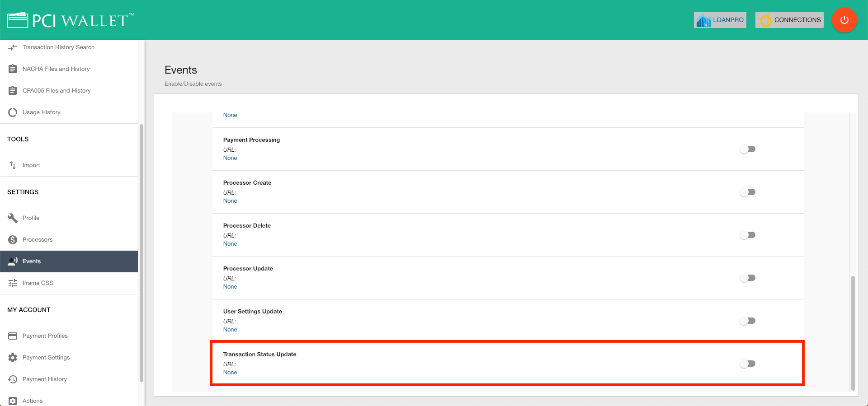Click the Usage History circle icon

point(13,112)
